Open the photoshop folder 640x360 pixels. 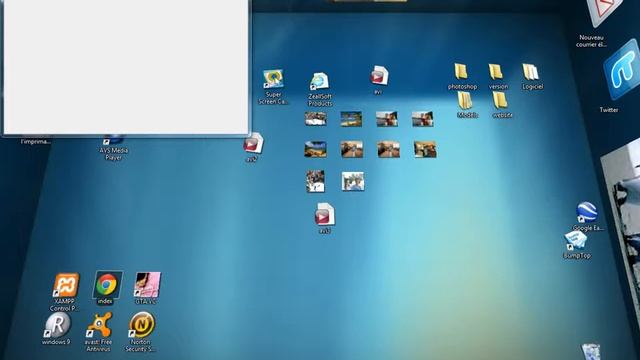coord(461,71)
